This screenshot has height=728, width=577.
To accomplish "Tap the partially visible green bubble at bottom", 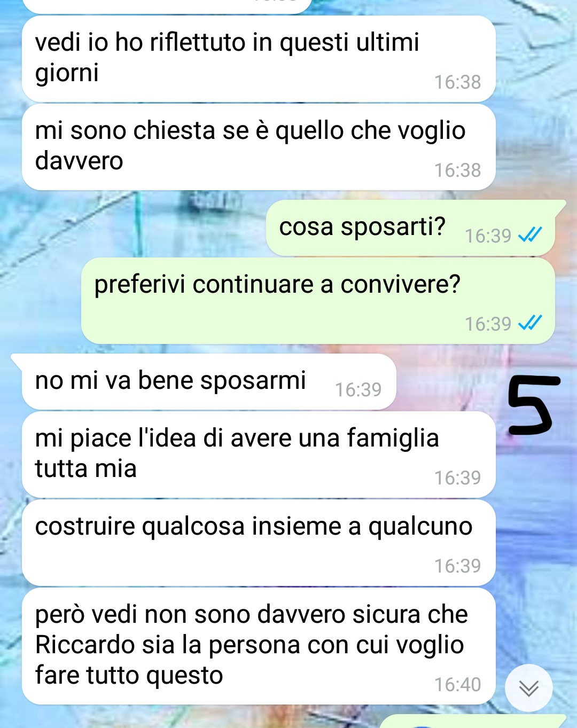I will point(473,722).
